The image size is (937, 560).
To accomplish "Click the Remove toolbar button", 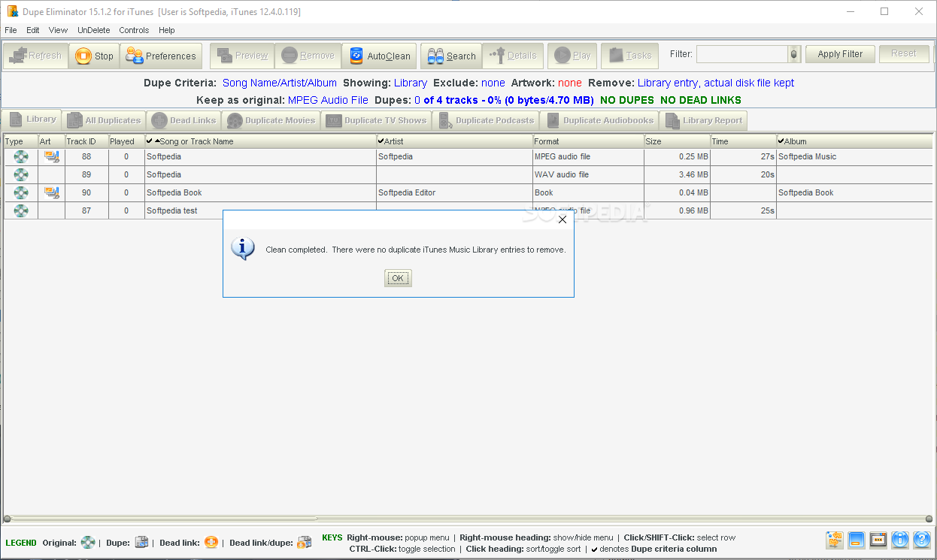I will coord(308,56).
